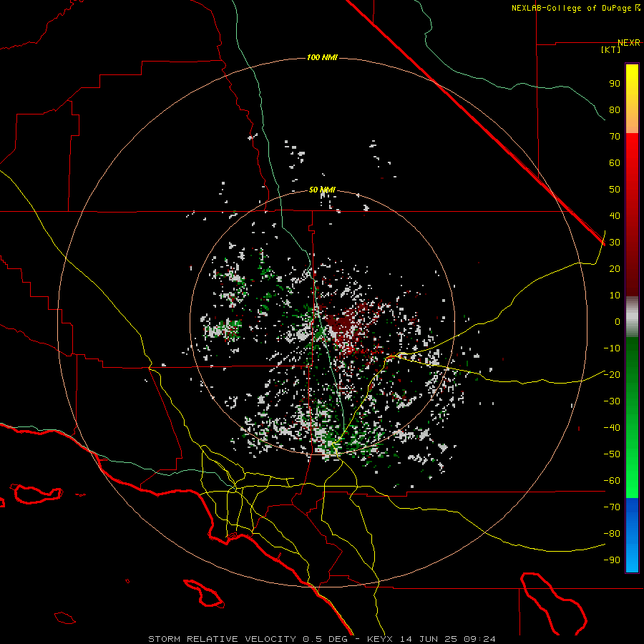
Task: Click the 10 value on the velocity scale
Action: click(615, 296)
